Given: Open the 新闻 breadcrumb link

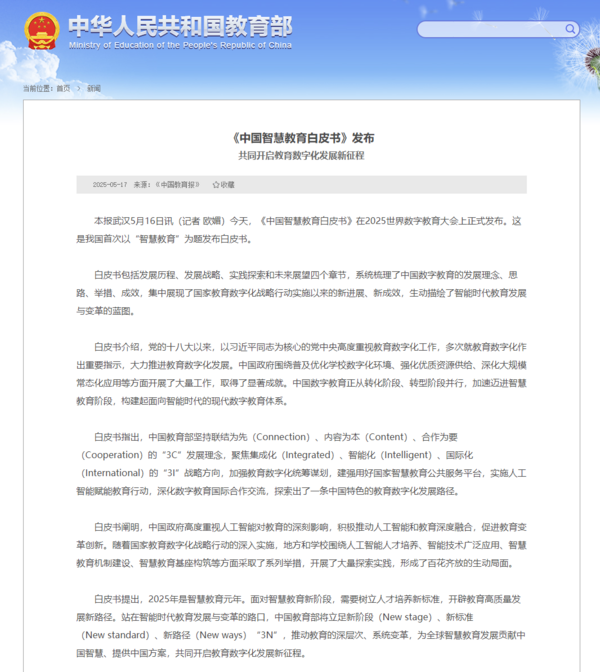Looking at the screenshot, I should click(x=94, y=88).
